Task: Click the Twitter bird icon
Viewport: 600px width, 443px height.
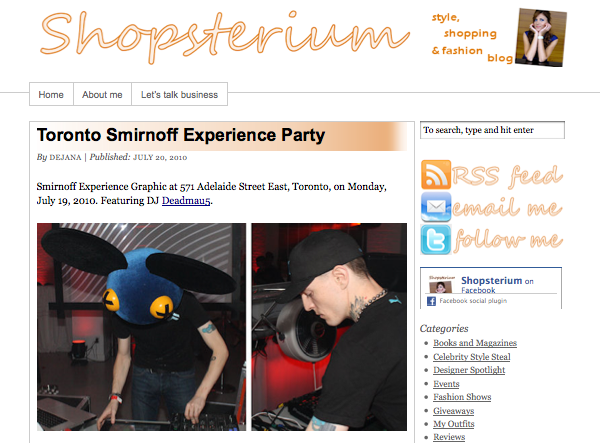Action: click(x=436, y=239)
